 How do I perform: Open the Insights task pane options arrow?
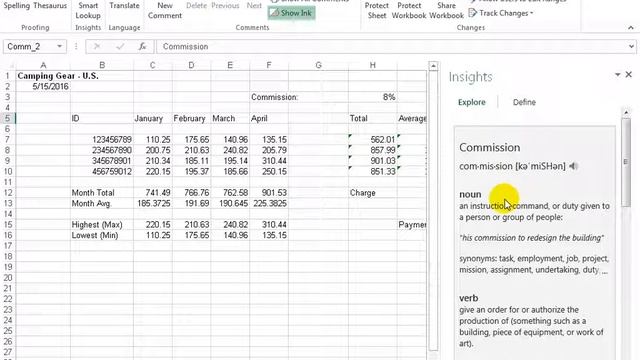point(617,75)
